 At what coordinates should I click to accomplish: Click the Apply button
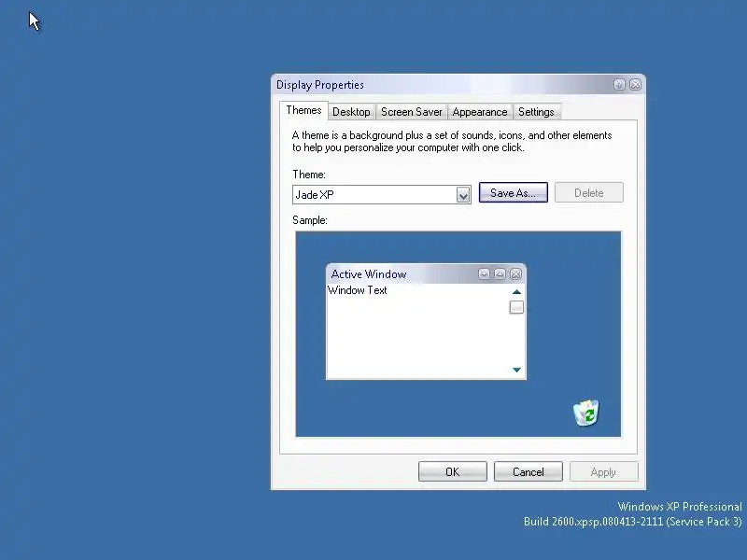[x=603, y=471]
